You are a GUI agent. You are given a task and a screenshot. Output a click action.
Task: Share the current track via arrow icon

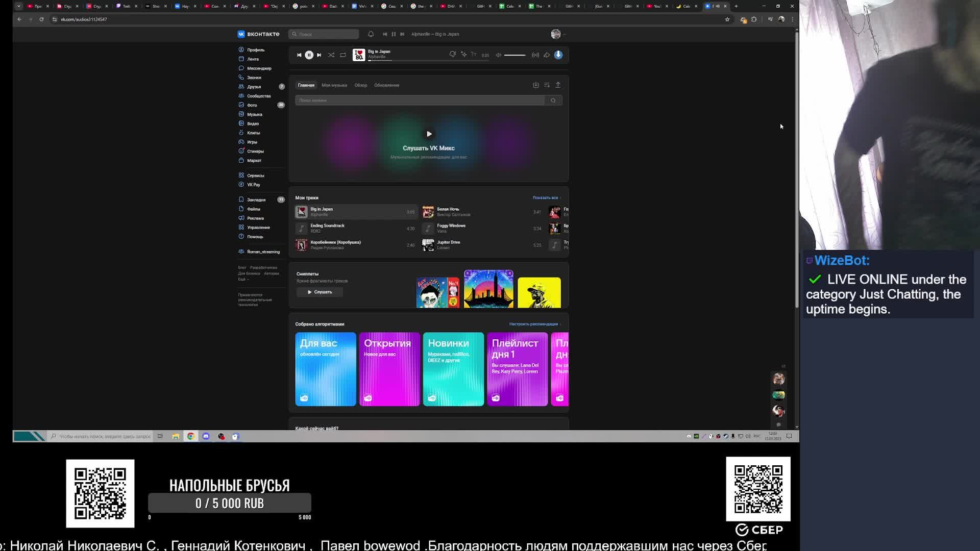[x=547, y=55]
